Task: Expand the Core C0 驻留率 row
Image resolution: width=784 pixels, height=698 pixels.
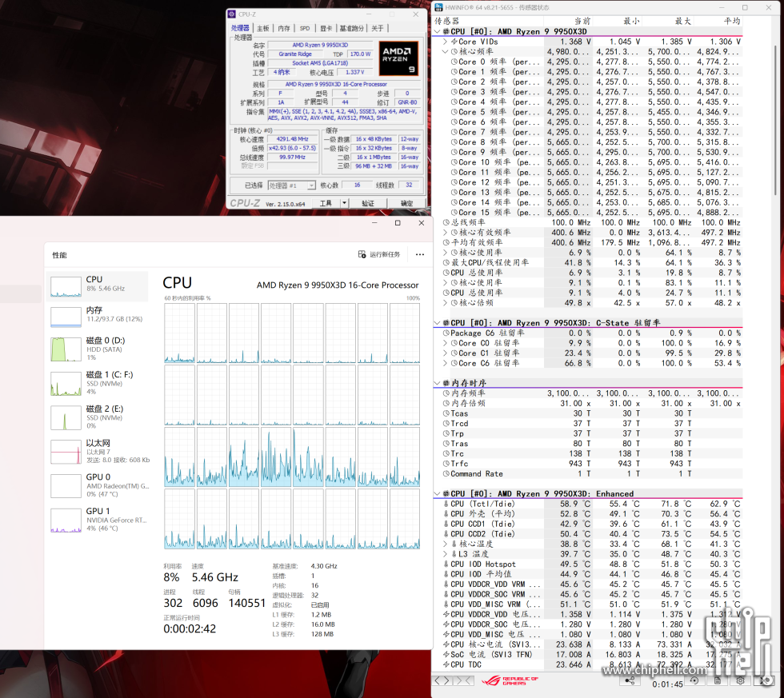Action: (x=446, y=343)
